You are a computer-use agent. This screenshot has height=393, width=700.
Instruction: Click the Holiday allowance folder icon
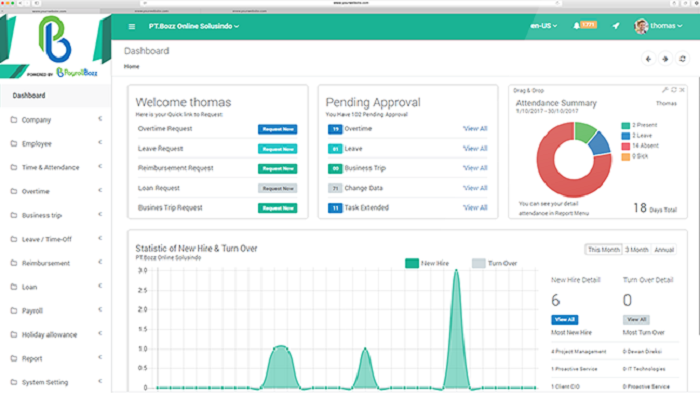coord(14,334)
